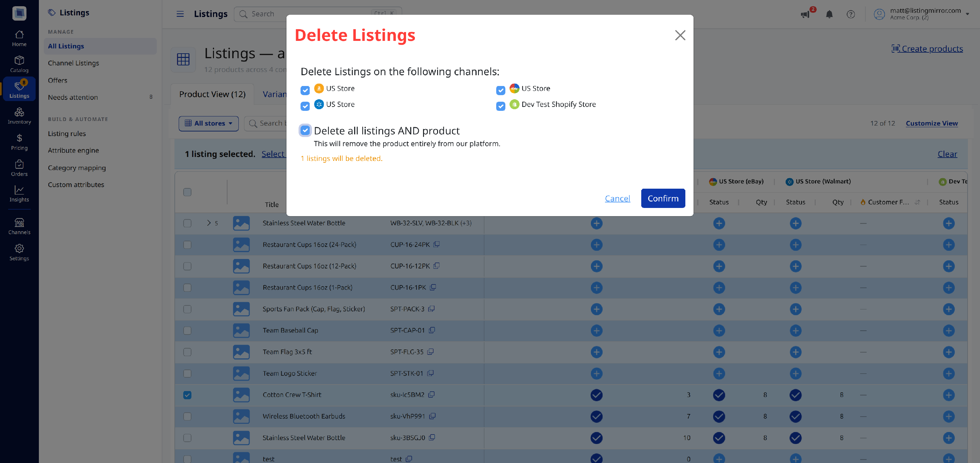Open Channel Listings menu item
Viewport: 980px width, 463px height.
coord(73,63)
